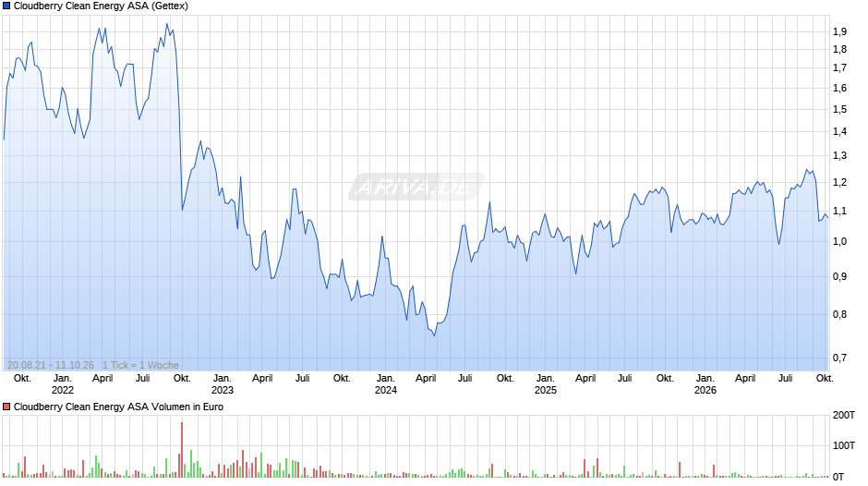The width and height of the screenshot is (868, 486).
Task: Click the 'Jan. 2025' time axis label
Action: (545, 384)
